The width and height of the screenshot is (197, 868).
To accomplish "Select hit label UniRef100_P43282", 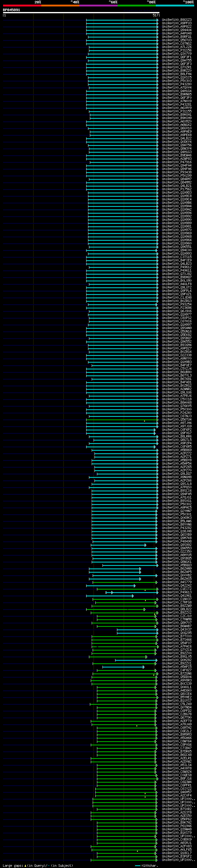I will click(x=177, y=528).
